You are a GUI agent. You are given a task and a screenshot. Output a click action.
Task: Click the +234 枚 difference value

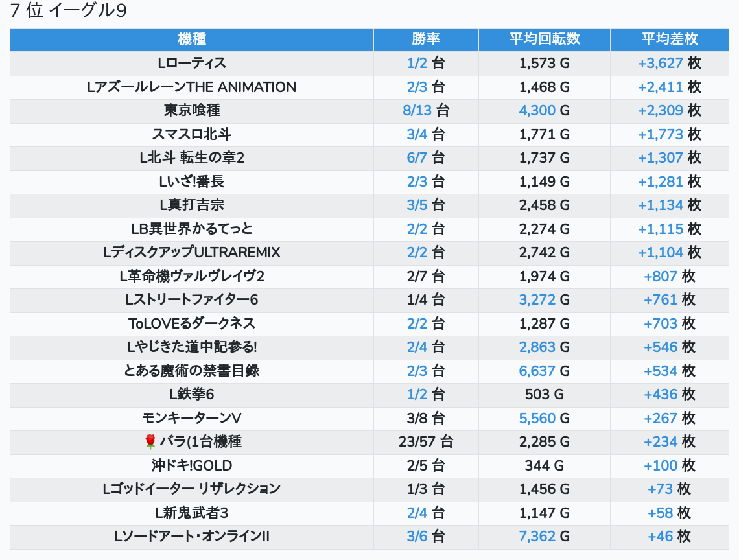pos(669,441)
